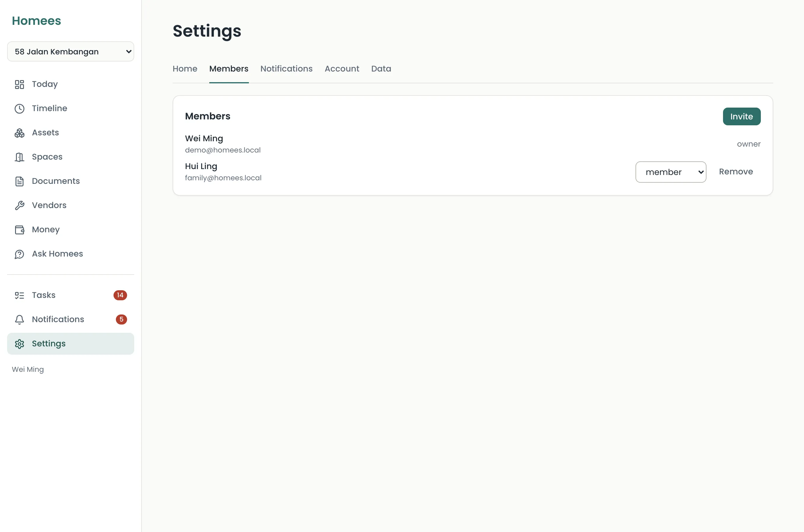Image resolution: width=804 pixels, height=532 pixels.
Task: Click the Members card heading
Action: (x=208, y=116)
